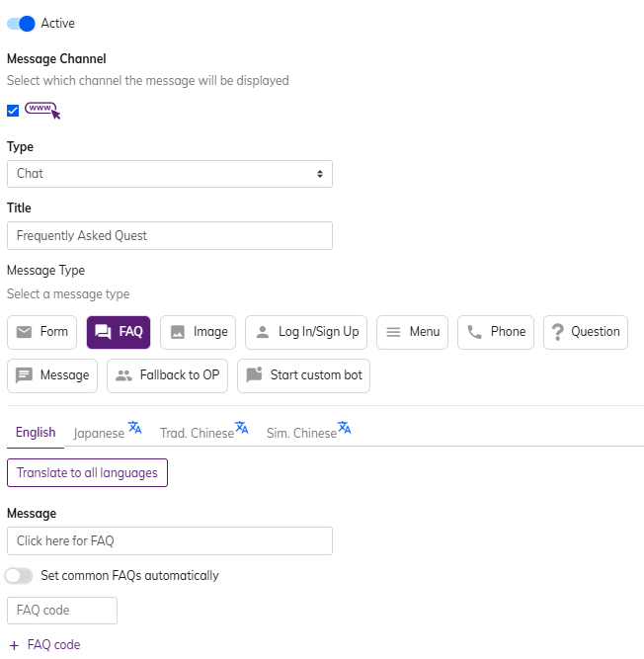Open the Type dropdown showing Chat
The image size is (644, 659).
(169, 174)
